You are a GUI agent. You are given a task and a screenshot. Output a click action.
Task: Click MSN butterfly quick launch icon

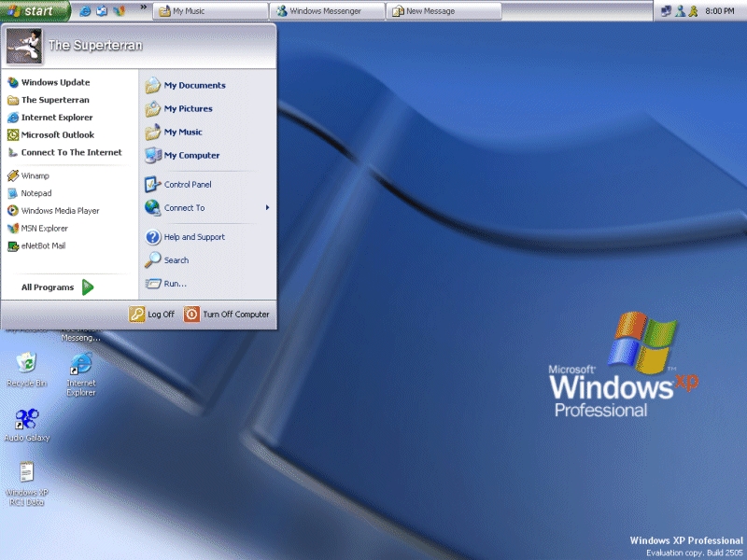pos(119,11)
